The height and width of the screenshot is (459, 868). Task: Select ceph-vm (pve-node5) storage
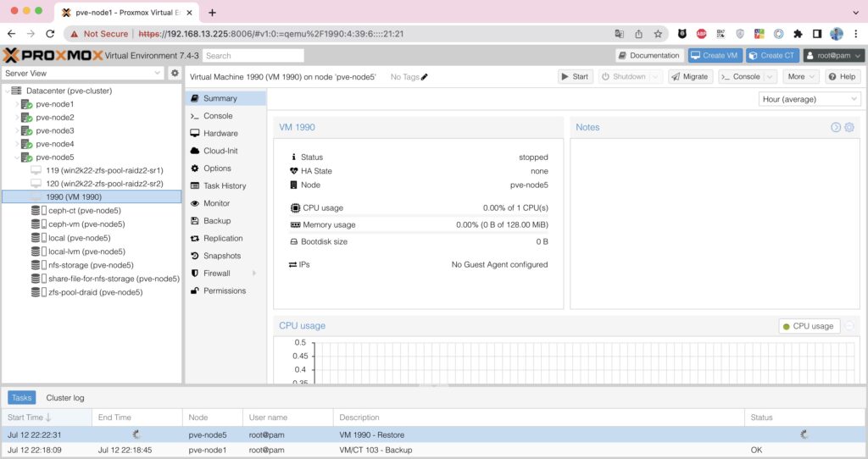pyautogui.click(x=86, y=224)
